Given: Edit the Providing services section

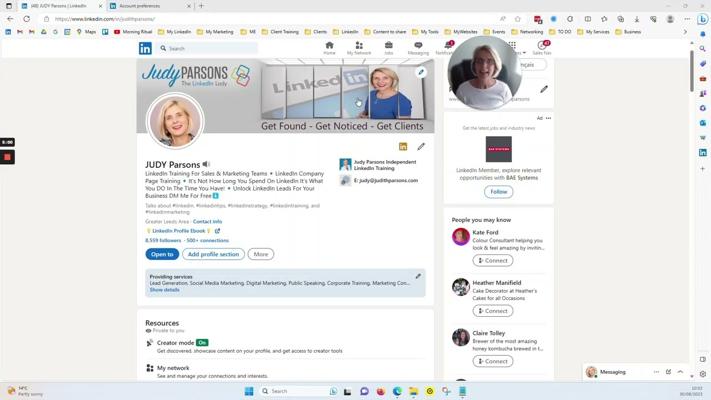Looking at the screenshot, I should (x=418, y=276).
